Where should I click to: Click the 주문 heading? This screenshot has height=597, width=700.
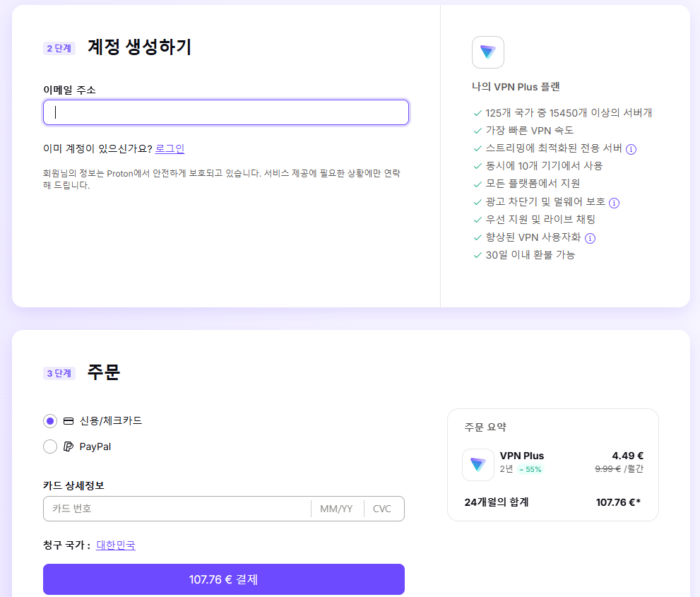tap(104, 372)
